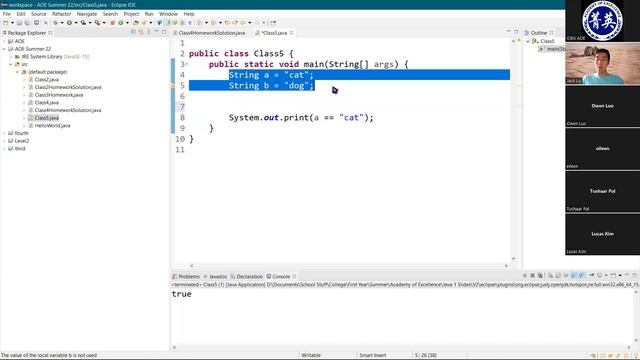Click the Search flashlight toolbar icon
640x360 pixels.
[144, 23]
